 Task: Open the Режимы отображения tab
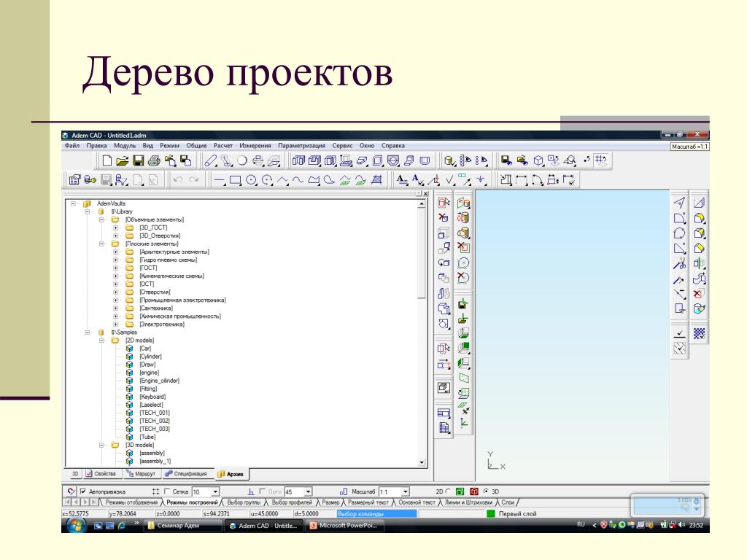pos(131,502)
